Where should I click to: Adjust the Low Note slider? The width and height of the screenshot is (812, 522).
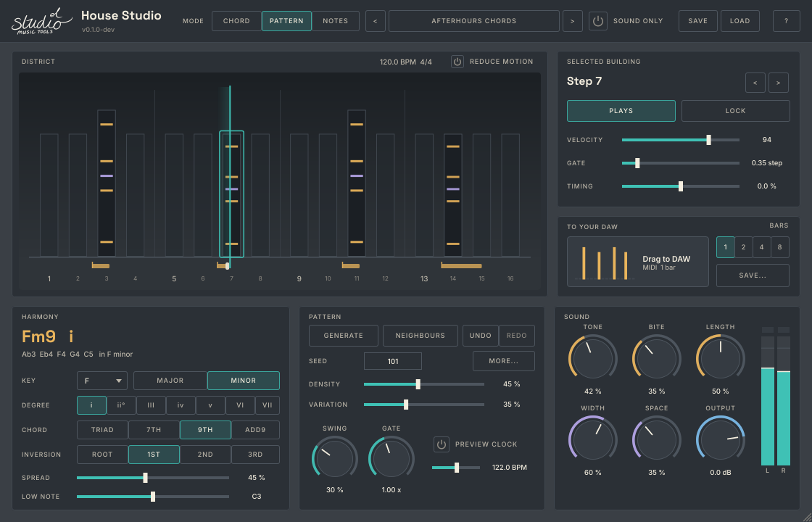(153, 497)
